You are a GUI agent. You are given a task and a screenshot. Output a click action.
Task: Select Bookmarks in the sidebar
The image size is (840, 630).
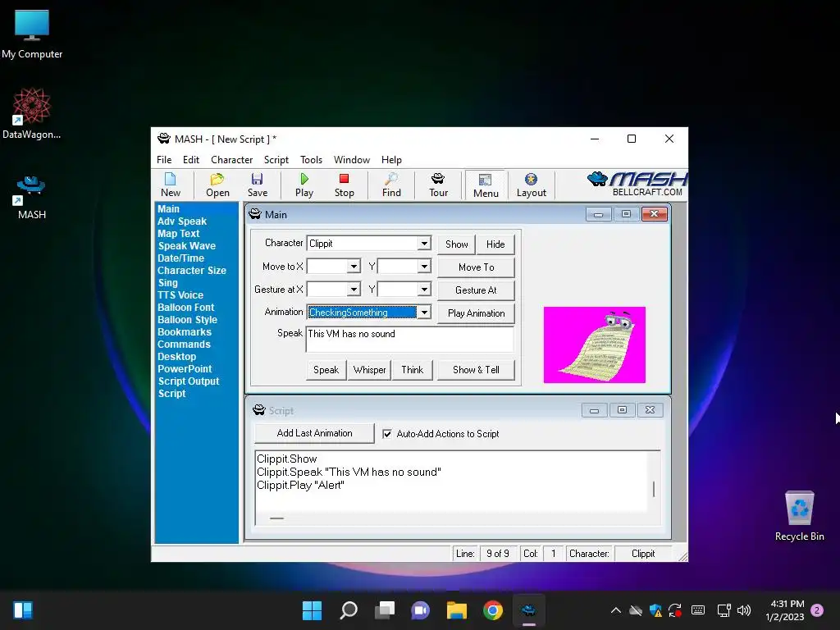click(x=185, y=332)
